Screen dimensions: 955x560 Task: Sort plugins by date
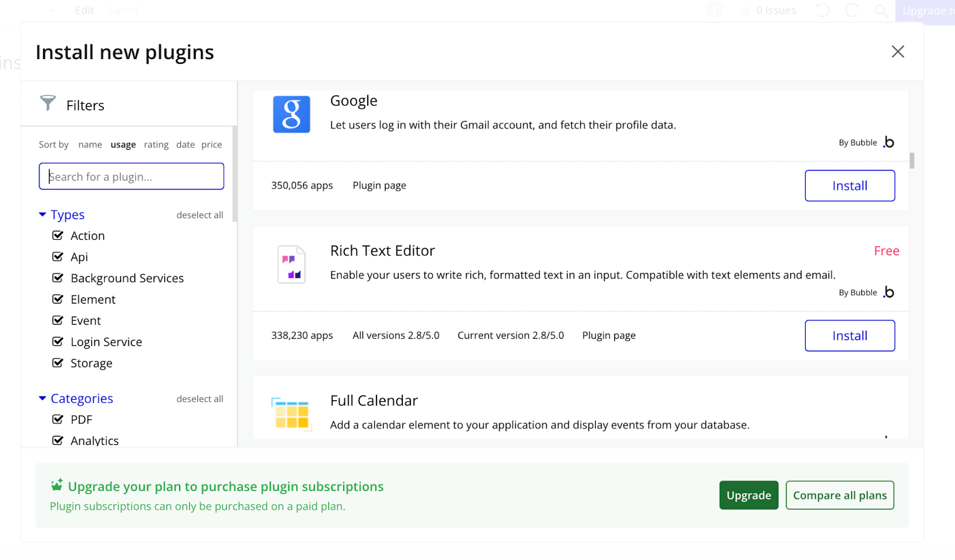[185, 144]
